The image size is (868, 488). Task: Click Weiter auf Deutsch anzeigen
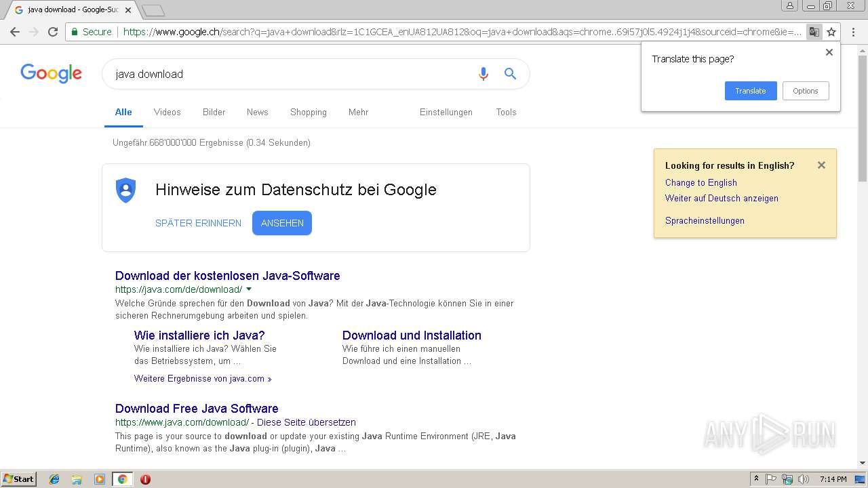click(722, 198)
